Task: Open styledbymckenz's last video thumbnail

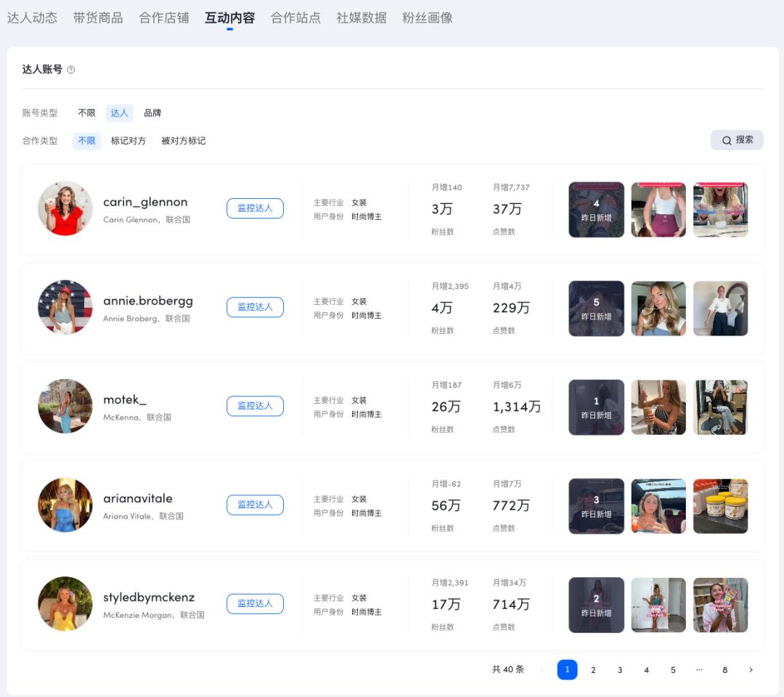Action: point(721,606)
